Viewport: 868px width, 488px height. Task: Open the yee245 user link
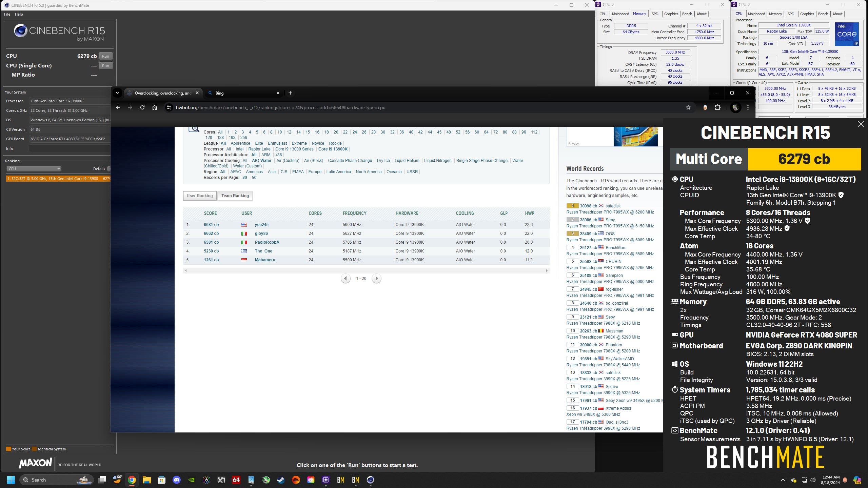click(x=261, y=225)
